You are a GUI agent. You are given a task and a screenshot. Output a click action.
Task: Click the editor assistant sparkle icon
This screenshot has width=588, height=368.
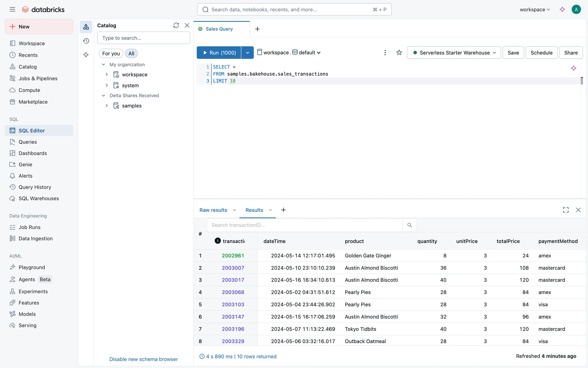point(573,68)
